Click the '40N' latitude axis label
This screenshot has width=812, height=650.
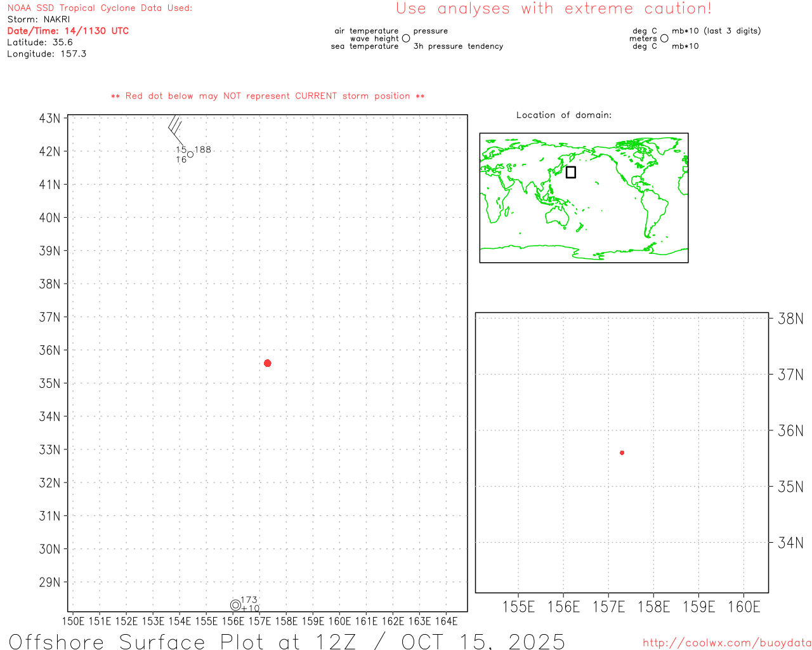[x=50, y=218]
